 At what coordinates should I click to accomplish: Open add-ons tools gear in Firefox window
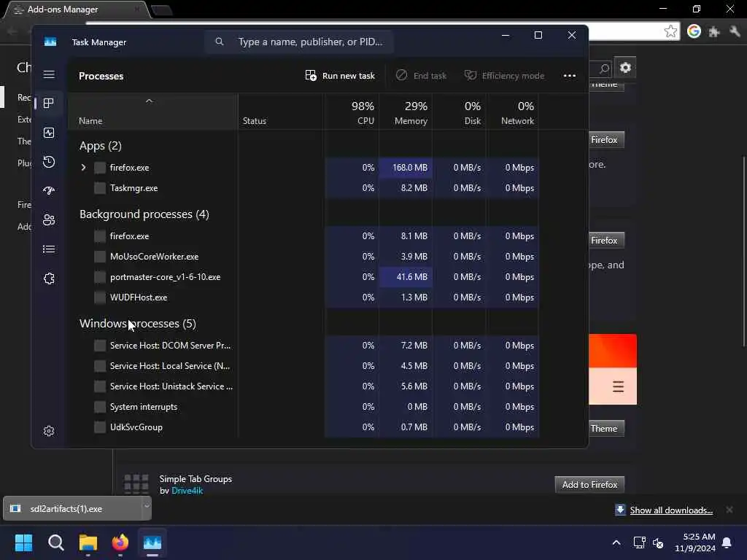(x=625, y=68)
